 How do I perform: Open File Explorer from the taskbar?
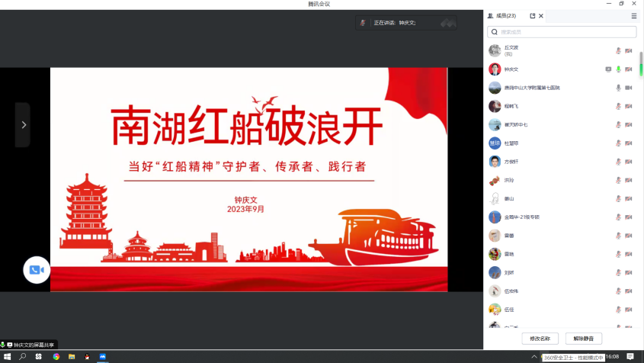pyautogui.click(x=72, y=356)
